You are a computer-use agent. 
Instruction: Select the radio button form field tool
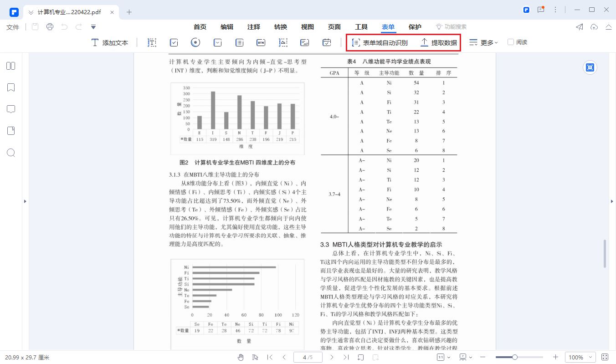195,42
